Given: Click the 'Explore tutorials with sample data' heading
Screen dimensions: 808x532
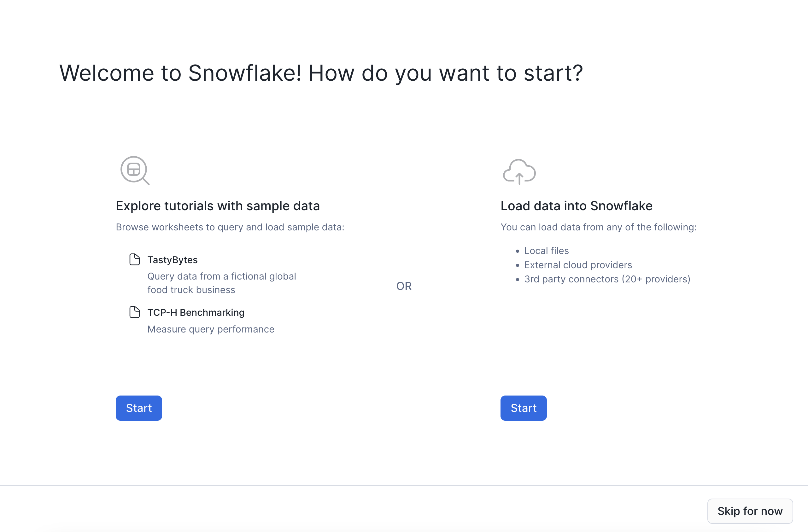Looking at the screenshot, I should [x=218, y=206].
